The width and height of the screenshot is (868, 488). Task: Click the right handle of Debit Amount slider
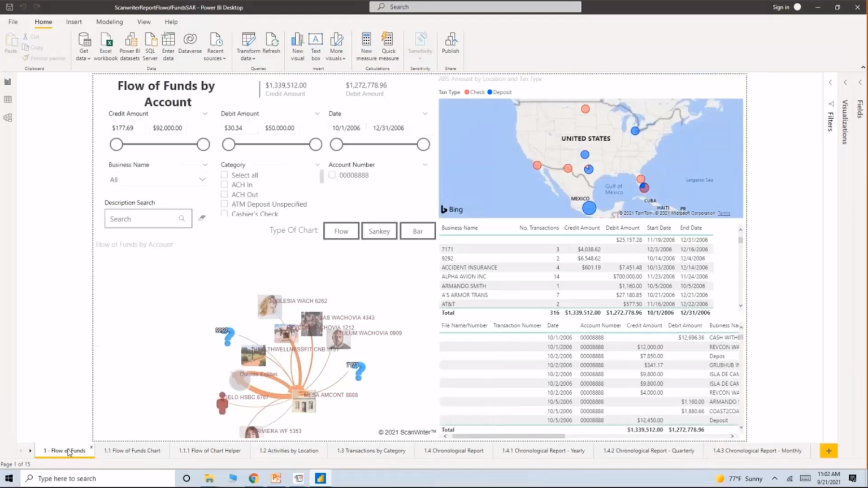[315, 145]
